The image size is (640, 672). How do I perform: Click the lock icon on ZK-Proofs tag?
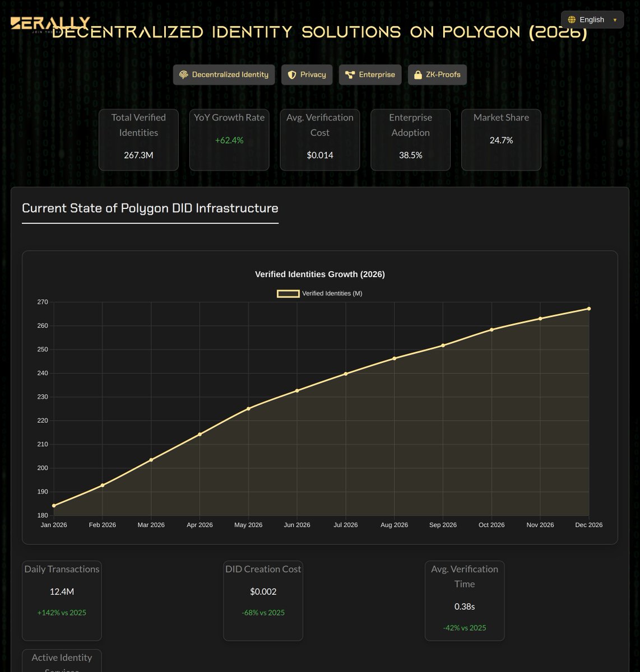pos(418,74)
